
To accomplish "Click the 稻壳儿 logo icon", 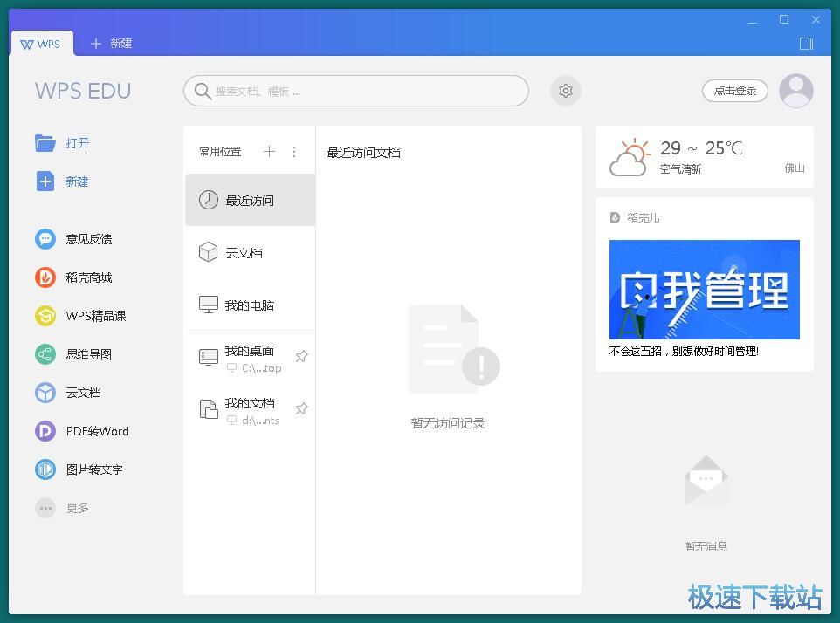I will [615, 217].
